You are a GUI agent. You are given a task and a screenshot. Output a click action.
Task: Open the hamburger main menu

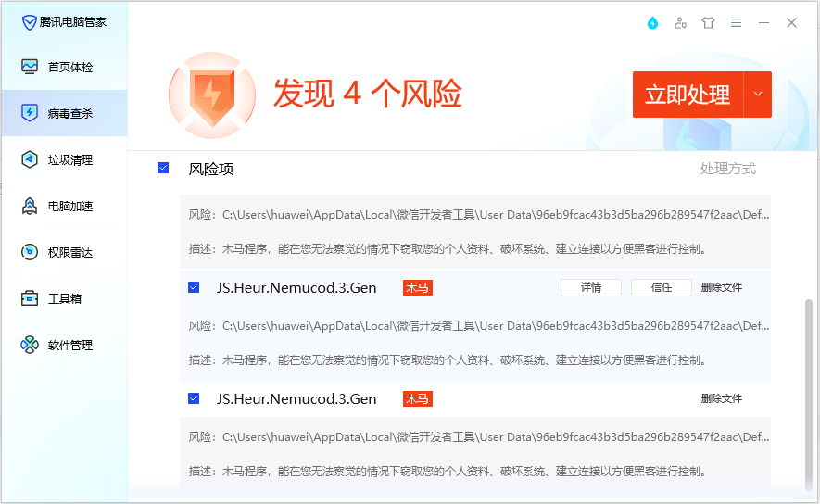736,23
